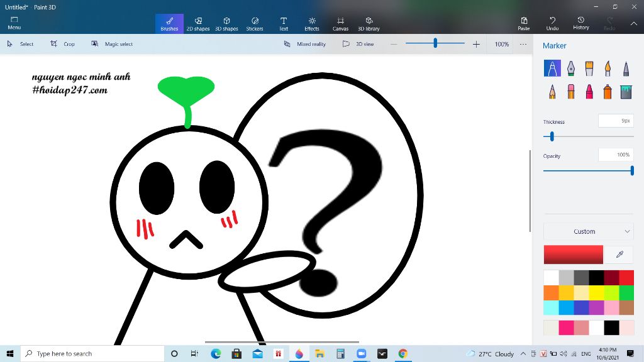
Task: Undo the last action
Action: (552, 24)
